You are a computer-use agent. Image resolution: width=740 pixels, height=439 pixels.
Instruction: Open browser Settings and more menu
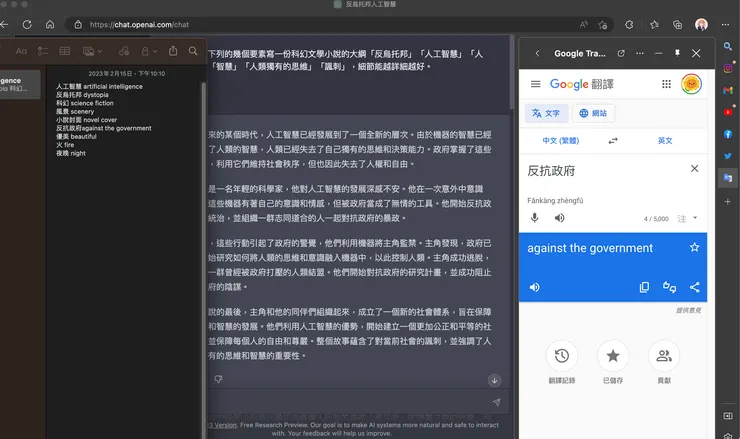(725, 25)
